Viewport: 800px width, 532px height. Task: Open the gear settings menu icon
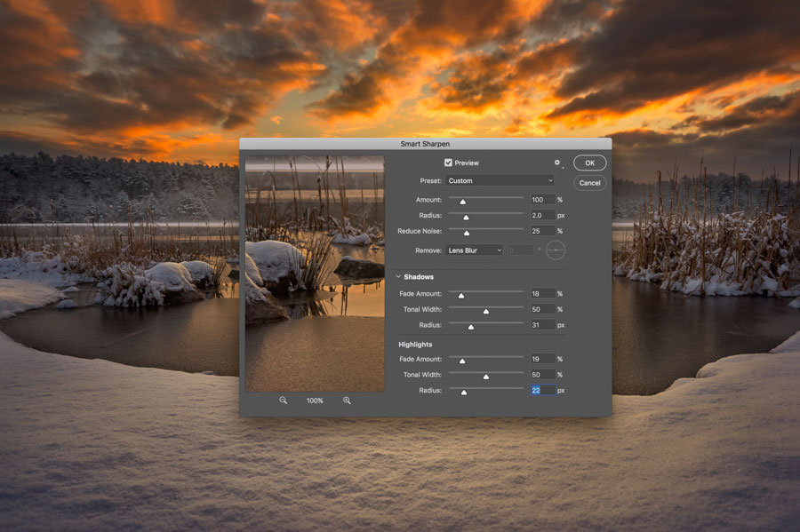click(557, 163)
